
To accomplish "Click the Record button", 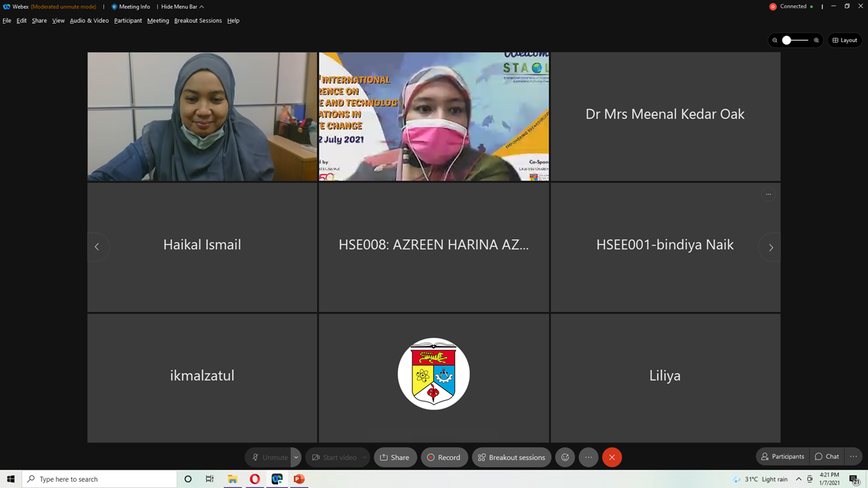I will click(443, 457).
